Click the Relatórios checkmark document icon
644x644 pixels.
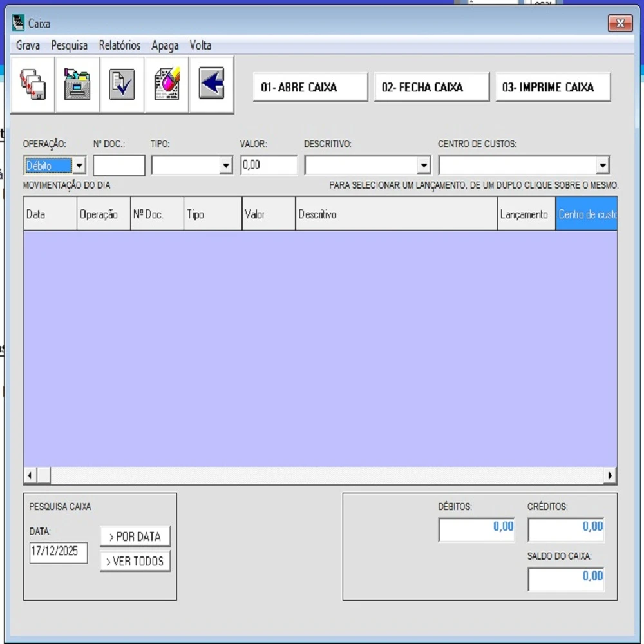[122, 85]
